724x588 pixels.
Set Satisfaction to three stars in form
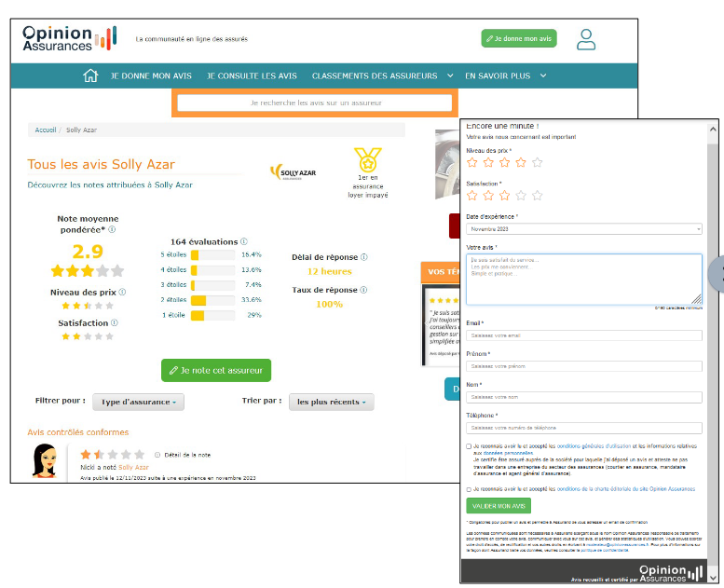coord(504,196)
